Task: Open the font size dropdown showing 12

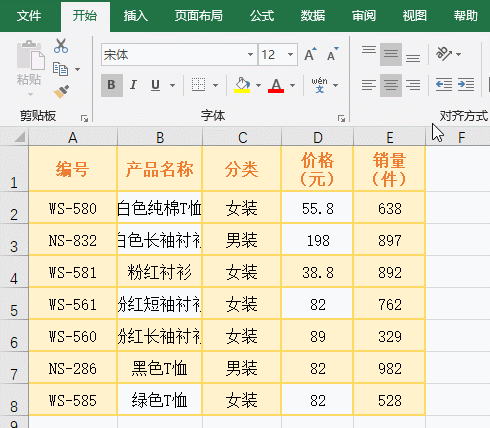Action: 278,54
